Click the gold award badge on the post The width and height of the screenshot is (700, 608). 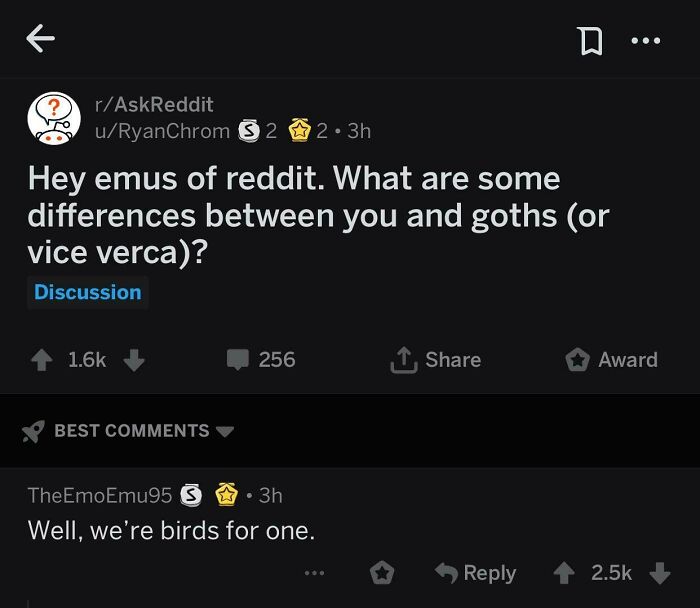pyautogui.click(x=300, y=130)
